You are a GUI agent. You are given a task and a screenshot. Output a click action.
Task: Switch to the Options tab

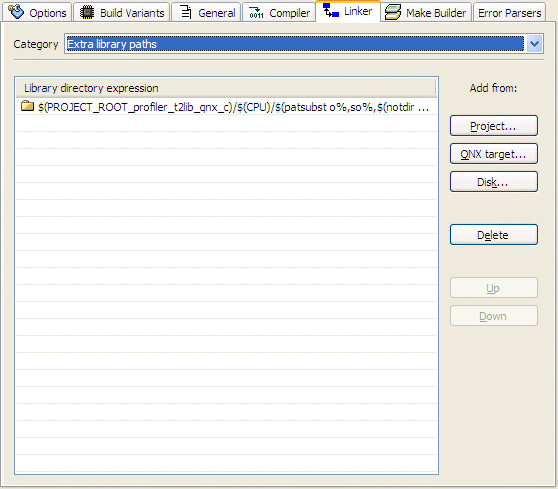point(37,12)
